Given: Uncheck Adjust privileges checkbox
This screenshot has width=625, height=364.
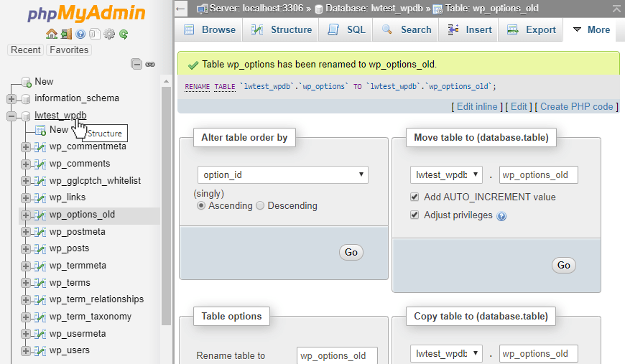Looking at the screenshot, I should tap(415, 215).
